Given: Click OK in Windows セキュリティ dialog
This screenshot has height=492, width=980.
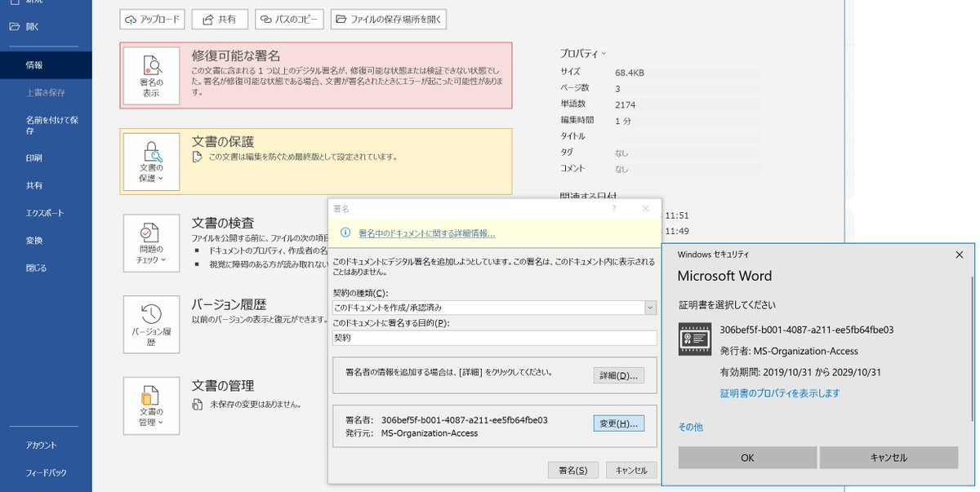Looking at the screenshot, I should tap(747, 458).
